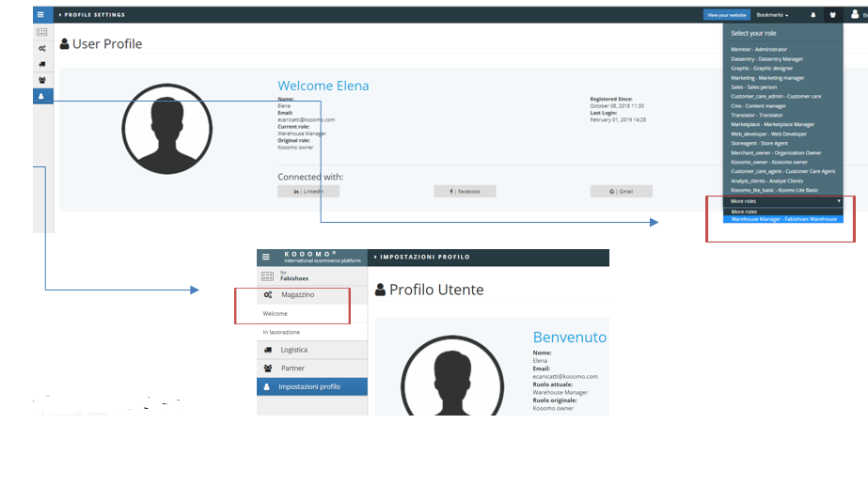Open the Logistica menu item
This screenshot has width=868, height=487.
[312, 350]
